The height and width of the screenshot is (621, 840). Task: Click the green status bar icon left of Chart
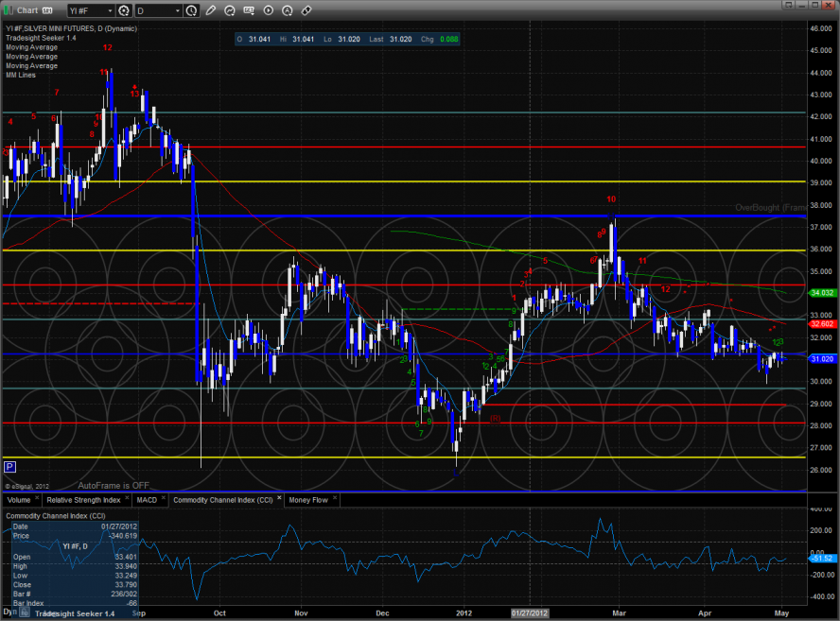8,10
